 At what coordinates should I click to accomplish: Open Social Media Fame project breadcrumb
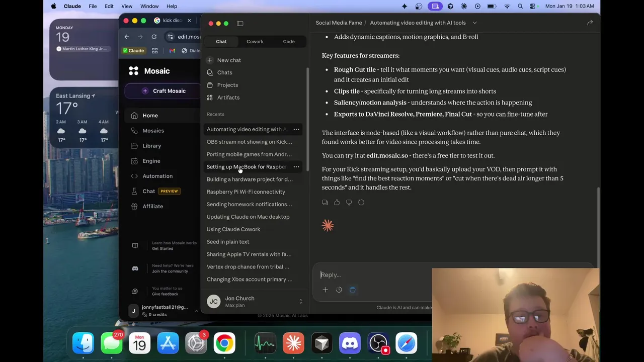[x=339, y=23]
